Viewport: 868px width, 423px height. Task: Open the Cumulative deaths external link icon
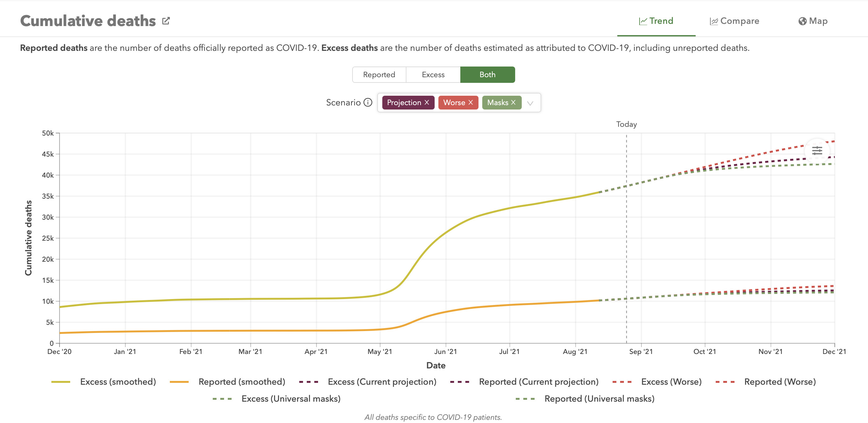coord(166,21)
